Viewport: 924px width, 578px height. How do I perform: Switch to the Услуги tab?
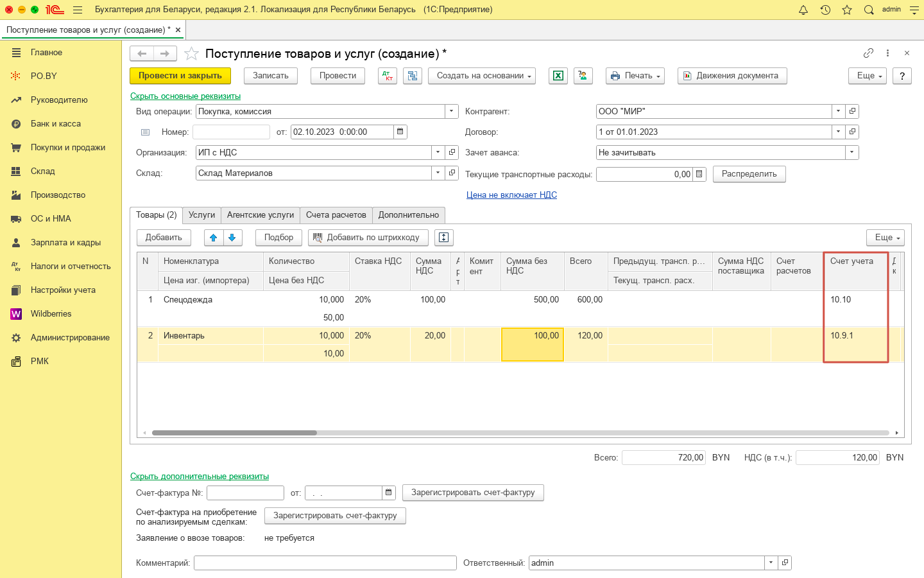tap(201, 215)
